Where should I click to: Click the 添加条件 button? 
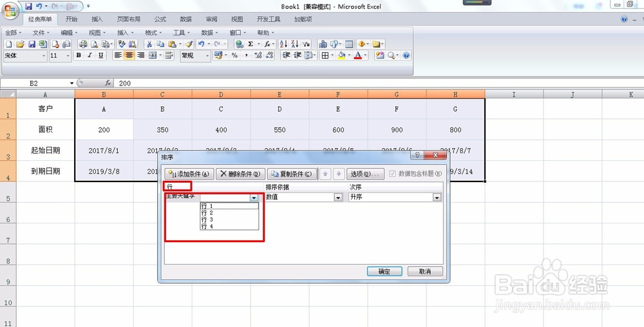tap(189, 174)
